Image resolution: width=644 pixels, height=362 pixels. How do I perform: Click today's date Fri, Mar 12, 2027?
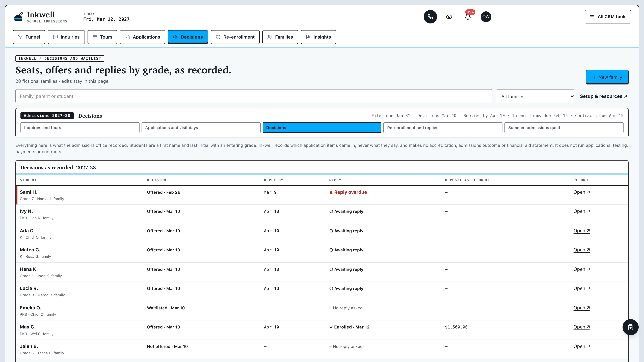[x=106, y=19]
